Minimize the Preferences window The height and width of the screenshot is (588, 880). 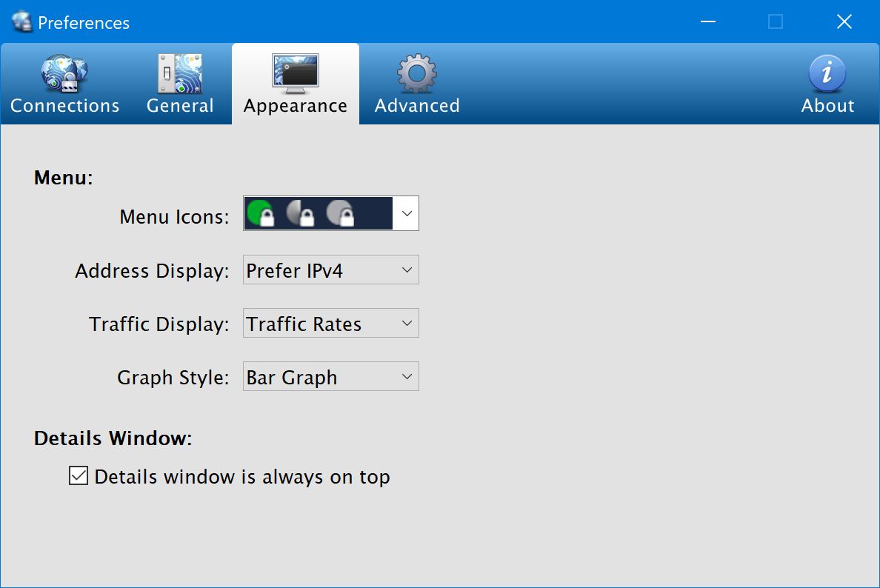[x=707, y=21]
